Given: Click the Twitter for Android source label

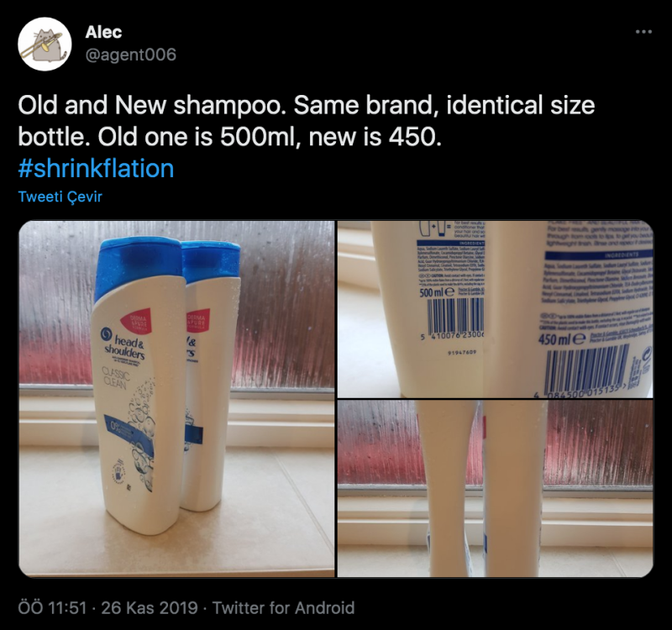Looking at the screenshot, I should click(x=283, y=607).
